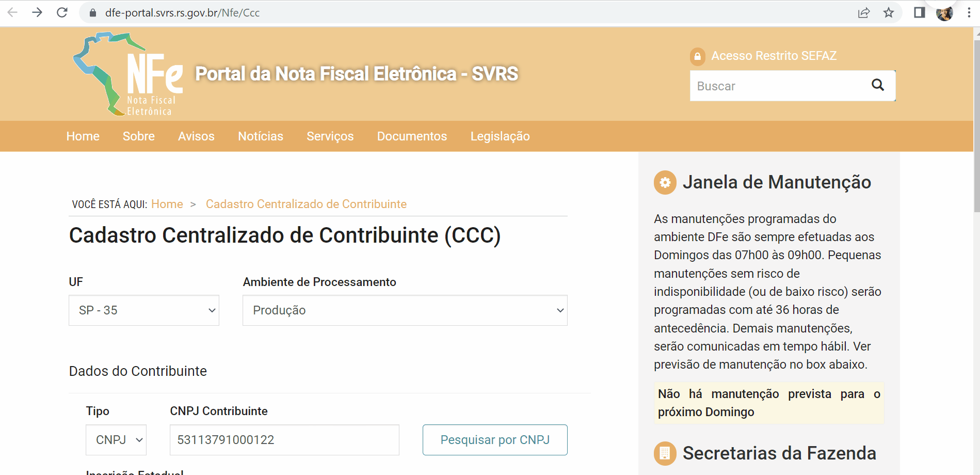Viewport: 980px width, 475px height.
Task: Open the Tipo dropdown showing CNPJ
Action: (116, 439)
